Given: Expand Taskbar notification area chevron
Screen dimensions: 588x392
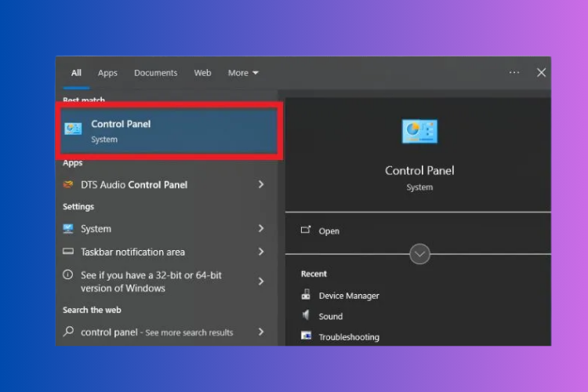Looking at the screenshot, I should (x=261, y=252).
